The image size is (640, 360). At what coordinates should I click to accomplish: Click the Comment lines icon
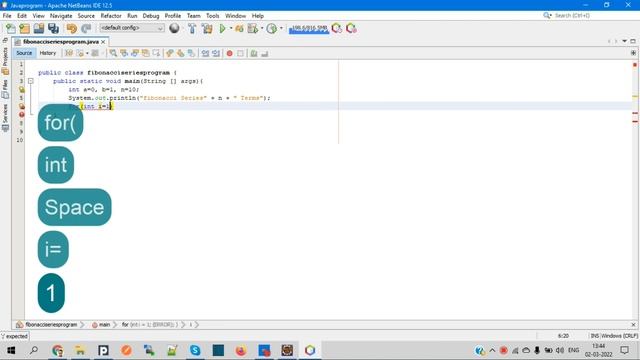(x=254, y=53)
